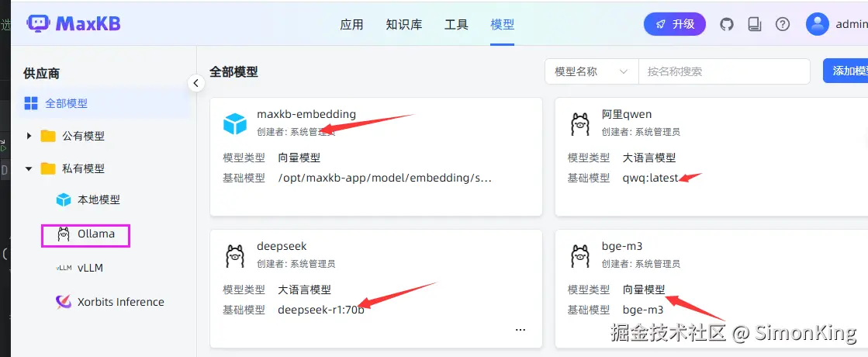The width and height of the screenshot is (868, 357).
Task: Open the help question mark icon
Action: 782,24
